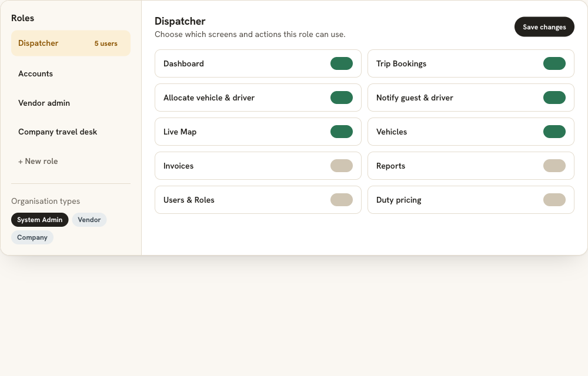588x376 pixels.
Task: Open the Company travel desk role
Action: pyautogui.click(x=71, y=132)
